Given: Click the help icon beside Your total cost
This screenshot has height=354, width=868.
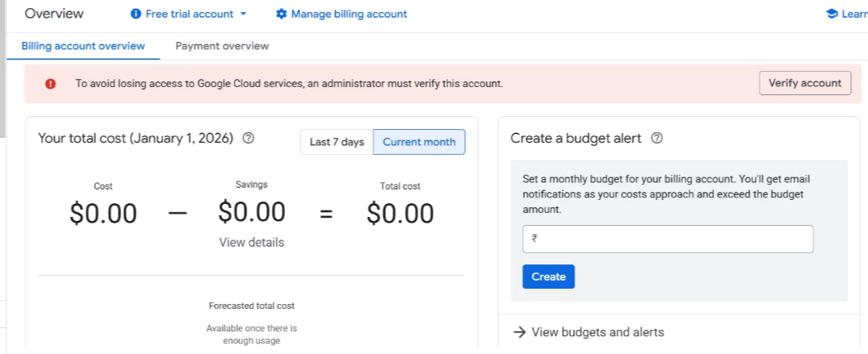Looking at the screenshot, I should [249, 139].
